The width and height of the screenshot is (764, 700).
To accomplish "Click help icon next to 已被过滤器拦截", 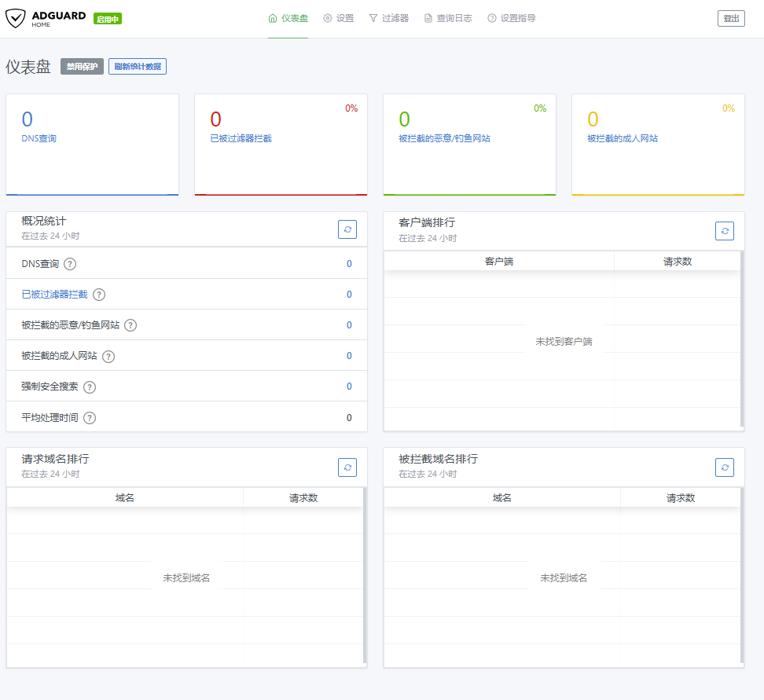I will [99, 295].
